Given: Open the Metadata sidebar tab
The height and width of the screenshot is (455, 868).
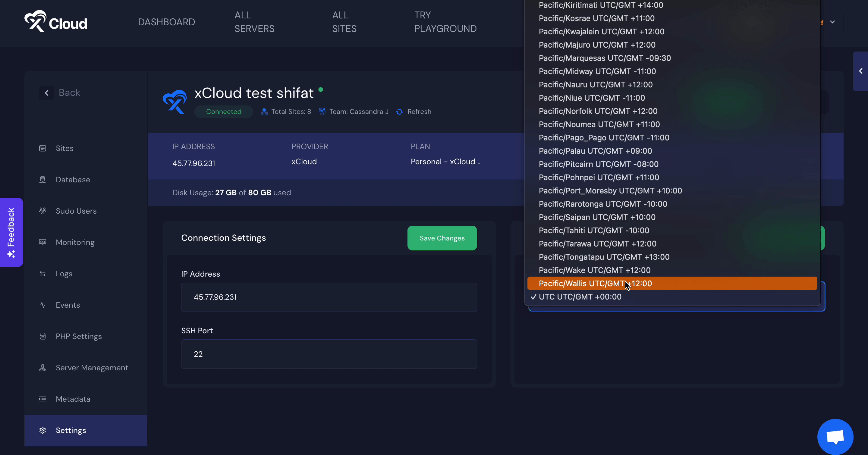Looking at the screenshot, I should pyautogui.click(x=73, y=399).
